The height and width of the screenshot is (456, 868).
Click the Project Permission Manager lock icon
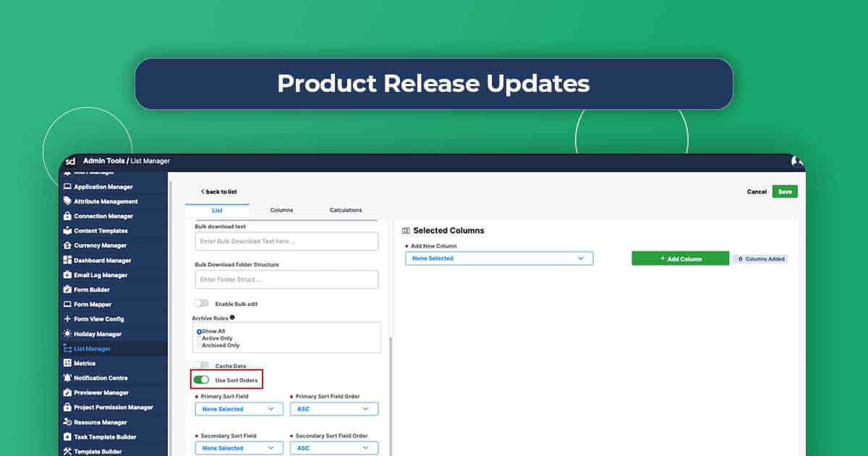[x=67, y=408]
